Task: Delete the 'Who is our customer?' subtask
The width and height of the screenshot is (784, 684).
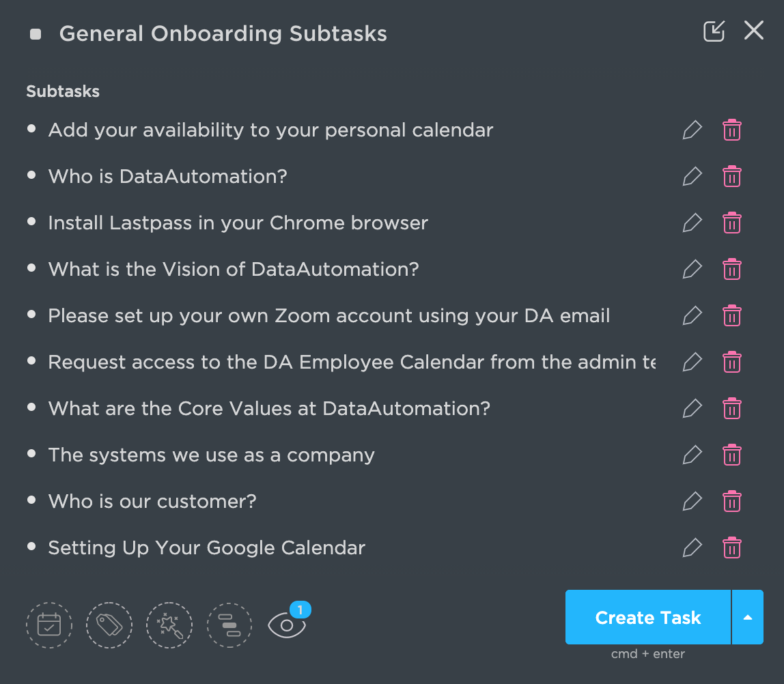Action: [732, 502]
